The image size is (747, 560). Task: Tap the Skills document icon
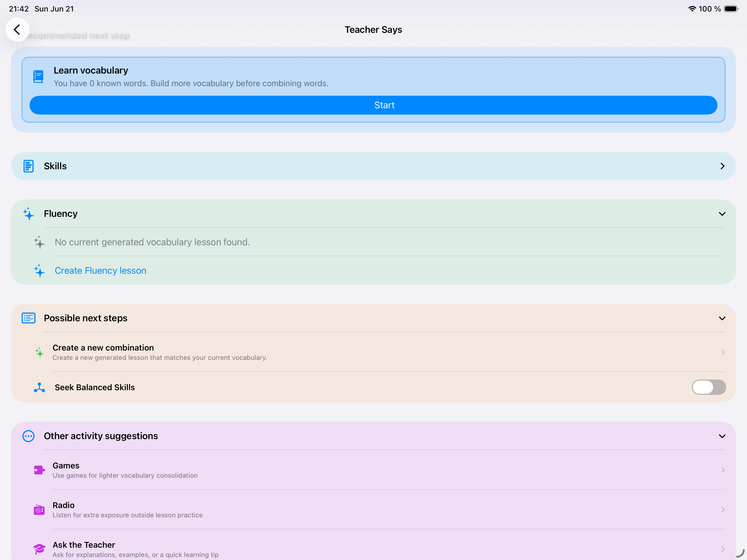pyautogui.click(x=28, y=166)
